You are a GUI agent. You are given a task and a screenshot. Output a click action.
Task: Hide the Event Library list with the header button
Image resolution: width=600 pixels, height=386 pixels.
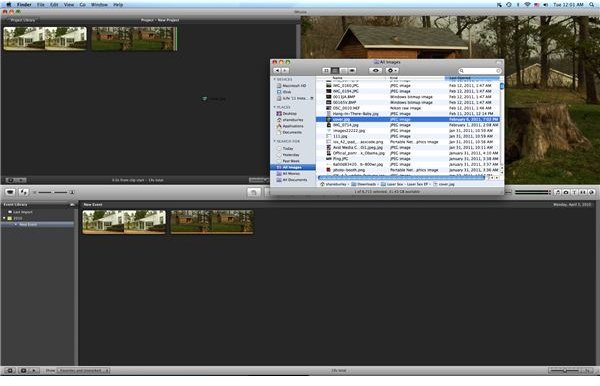(x=72, y=205)
